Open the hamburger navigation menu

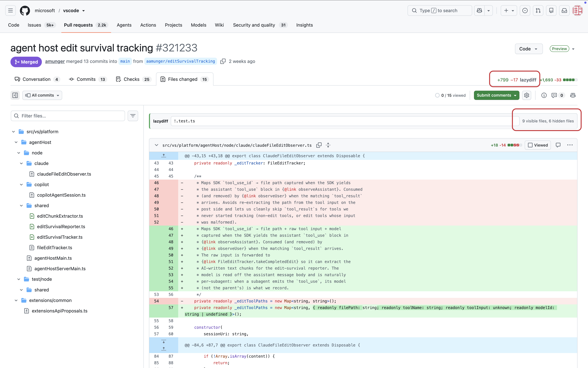[x=10, y=11]
